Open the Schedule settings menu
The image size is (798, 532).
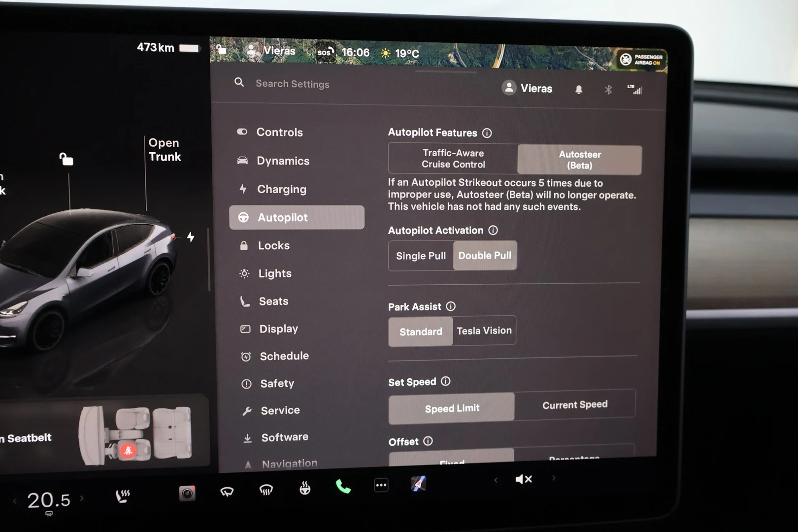pyautogui.click(x=274, y=356)
